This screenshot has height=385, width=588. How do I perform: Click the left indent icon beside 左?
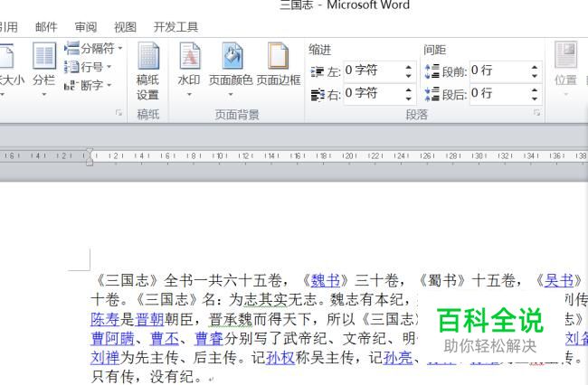pos(318,71)
